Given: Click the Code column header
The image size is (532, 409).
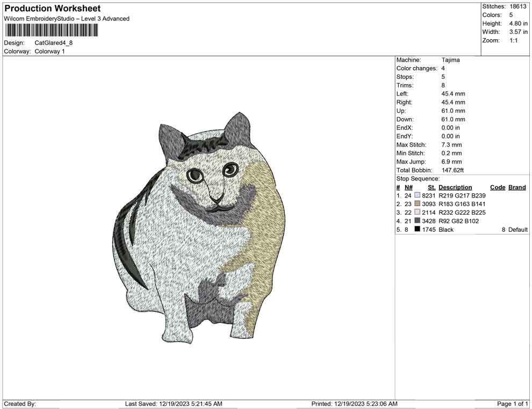Looking at the screenshot, I should (x=498, y=187).
